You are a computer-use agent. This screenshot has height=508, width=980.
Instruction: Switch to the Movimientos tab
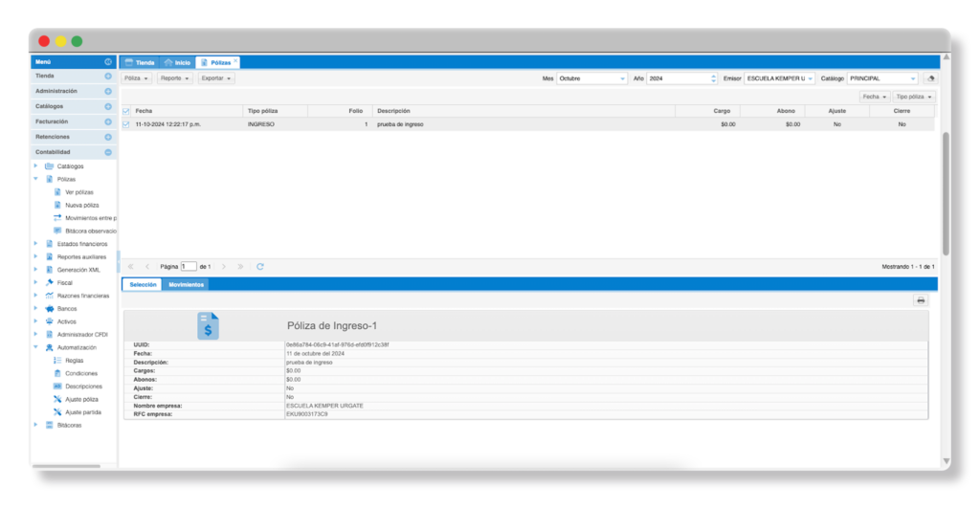click(186, 284)
